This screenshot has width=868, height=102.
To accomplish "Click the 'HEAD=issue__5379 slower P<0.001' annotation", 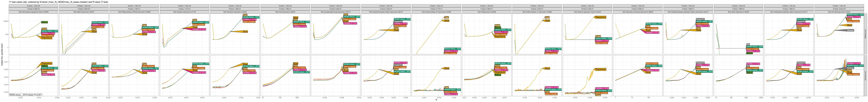I will tap(26, 95).
